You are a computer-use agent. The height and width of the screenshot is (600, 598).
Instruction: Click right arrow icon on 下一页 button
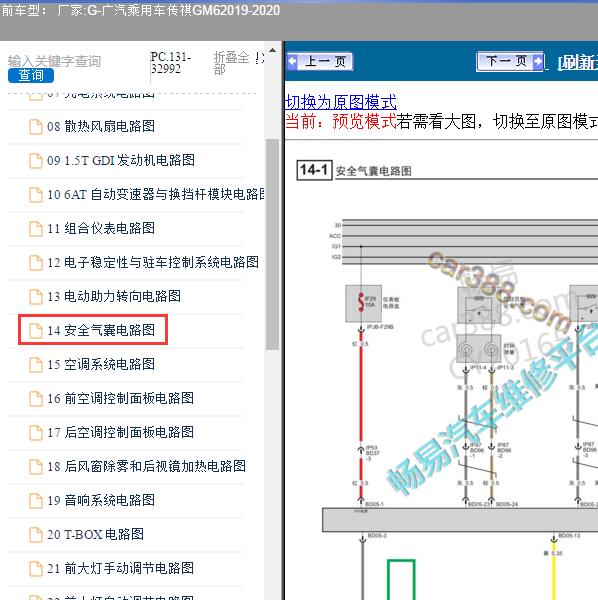click(538, 61)
